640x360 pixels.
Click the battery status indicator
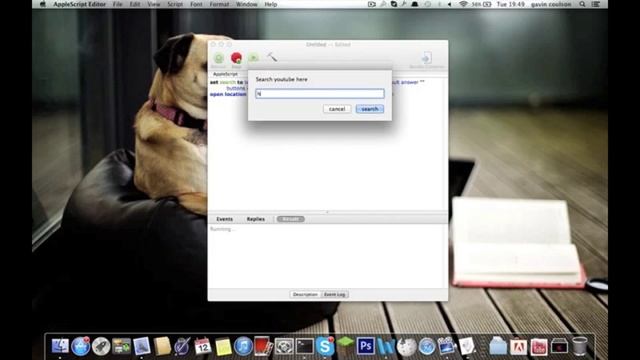click(482, 4)
